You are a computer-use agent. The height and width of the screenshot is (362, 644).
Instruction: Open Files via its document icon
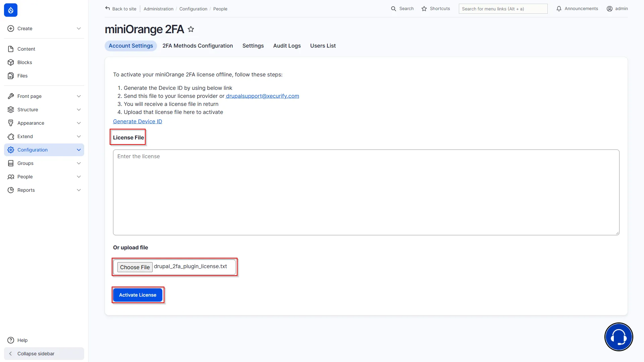pos(11,76)
